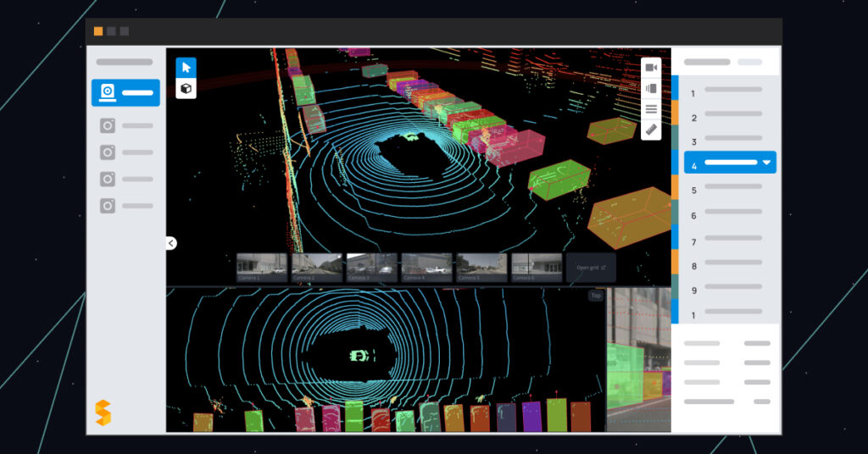The width and height of the screenshot is (868, 454).
Task: Click the last gray camera item in sidebar
Action: (126, 206)
